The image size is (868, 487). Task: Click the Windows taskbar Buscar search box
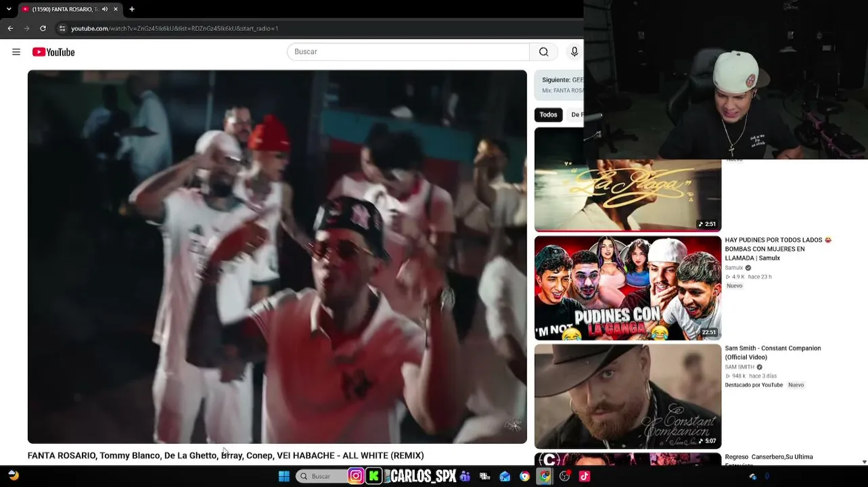pos(321,476)
